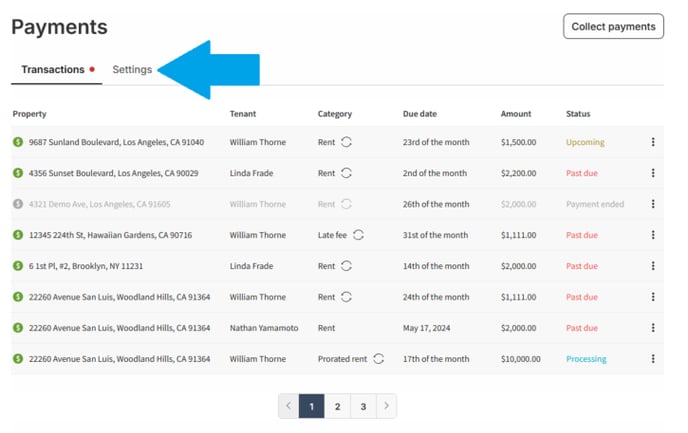Viewport: 688px width, 433px height.
Task: Click grey dollar icon for 4321 Demo Ave
Action: pyautogui.click(x=18, y=204)
